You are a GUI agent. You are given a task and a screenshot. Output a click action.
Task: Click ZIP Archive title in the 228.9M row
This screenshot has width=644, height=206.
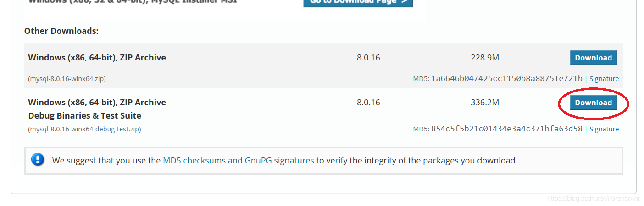(97, 58)
